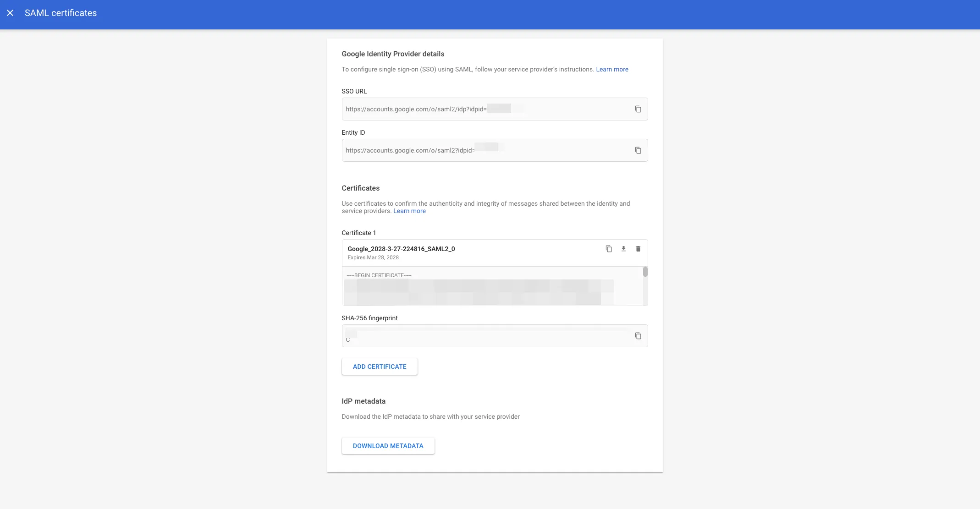This screenshot has height=509, width=980.
Task: Click inside the SSO URL field
Action: [486, 109]
